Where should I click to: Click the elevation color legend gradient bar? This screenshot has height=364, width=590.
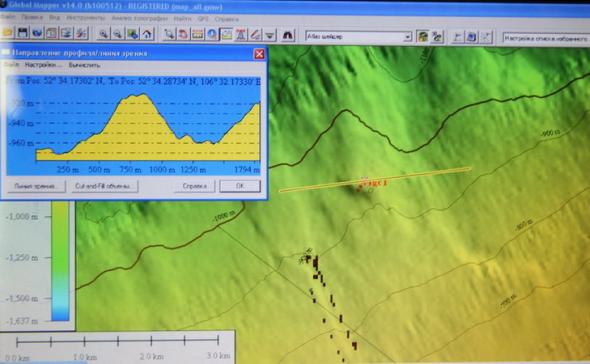(x=60, y=261)
